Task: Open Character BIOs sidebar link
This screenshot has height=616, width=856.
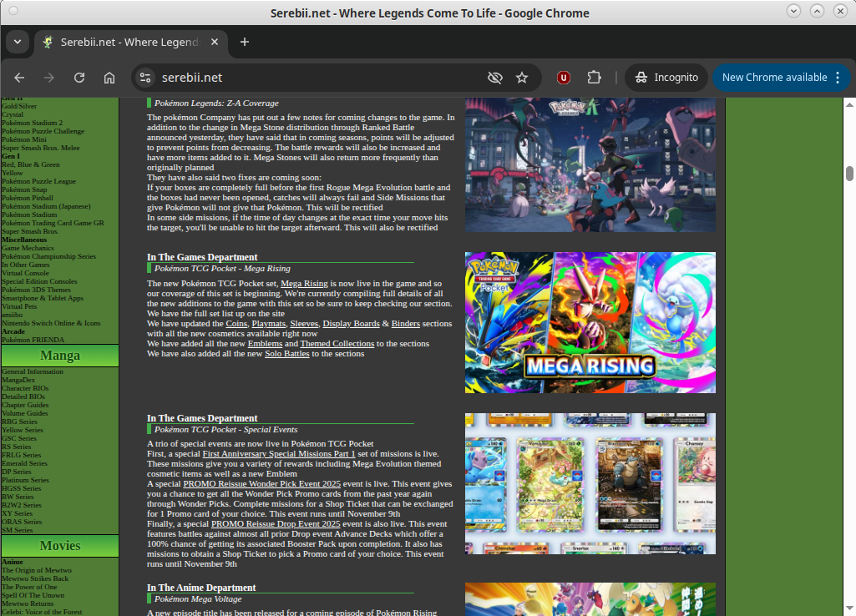Action: pos(25,388)
